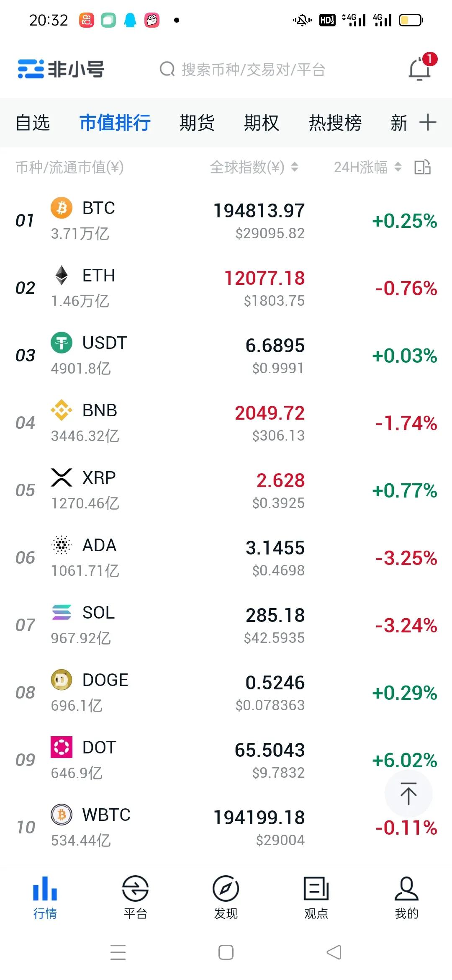
Task: Add a new tab with plus icon
Action: (x=428, y=122)
